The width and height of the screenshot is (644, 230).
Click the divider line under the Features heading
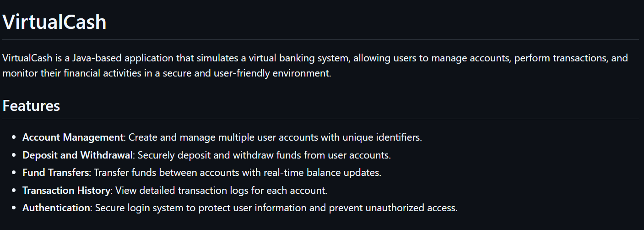point(320,119)
